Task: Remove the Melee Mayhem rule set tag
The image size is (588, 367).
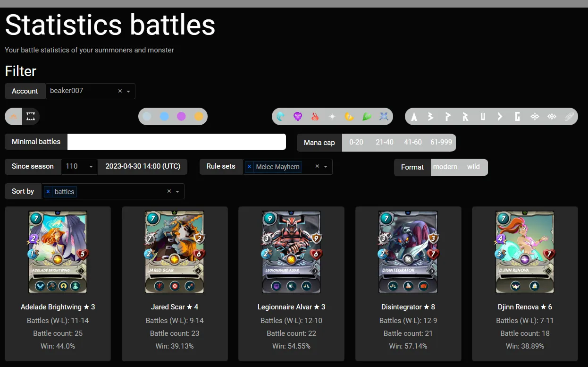Action: tap(249, 167)
